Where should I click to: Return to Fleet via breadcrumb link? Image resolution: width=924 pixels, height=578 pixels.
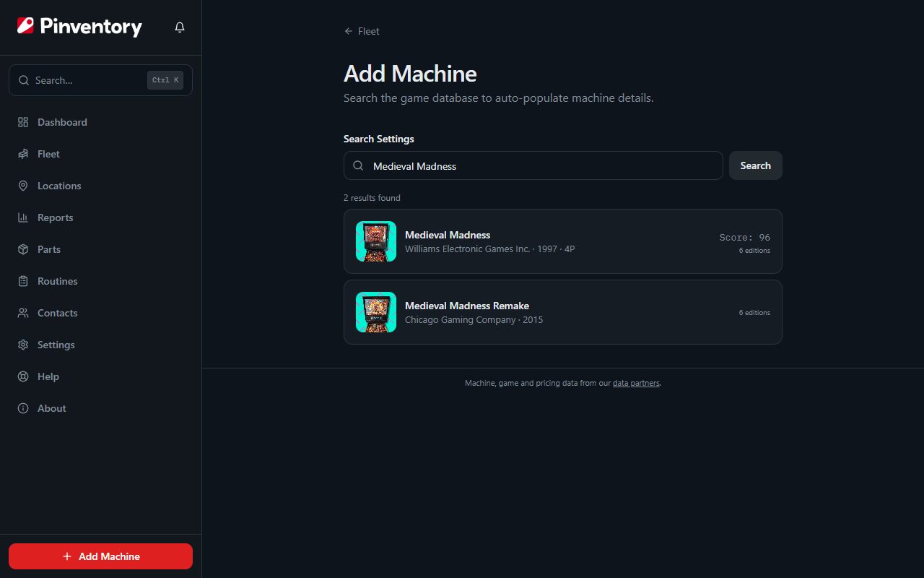pyautogui.click(x=362, y=31)
